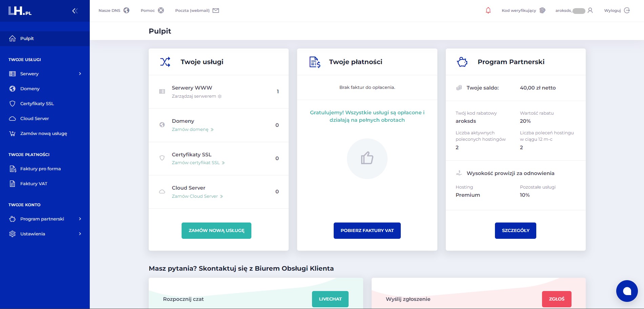Image resolution: width=644 pixels, height=309 pixels.
Task: Collapse the sidebar with the double-chevron icon
Action: pos(75,11)
